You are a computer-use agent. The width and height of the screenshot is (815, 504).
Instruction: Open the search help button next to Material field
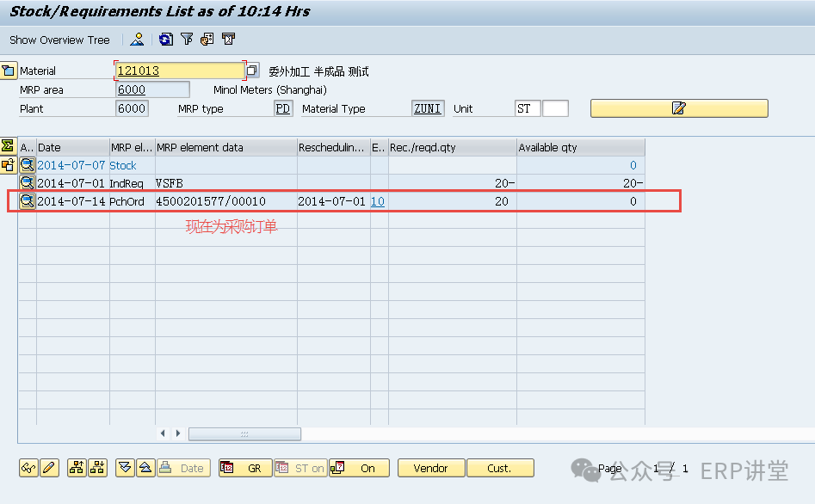point(253,71)
